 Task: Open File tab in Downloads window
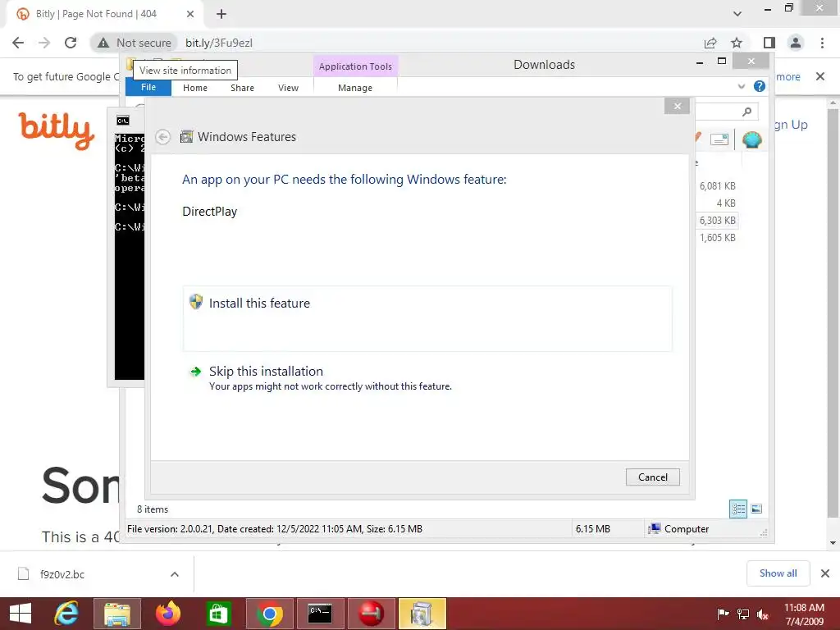tap(148, 87)
